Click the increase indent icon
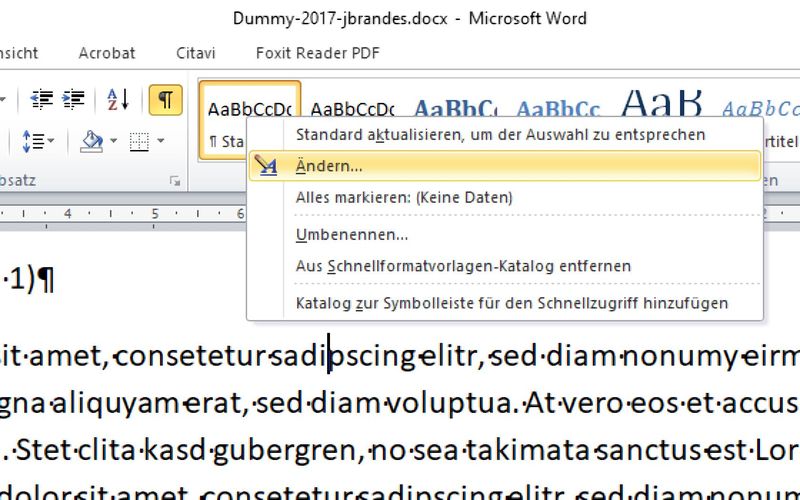This screenshot has height=500, width=800. click(x=73, y=99)
